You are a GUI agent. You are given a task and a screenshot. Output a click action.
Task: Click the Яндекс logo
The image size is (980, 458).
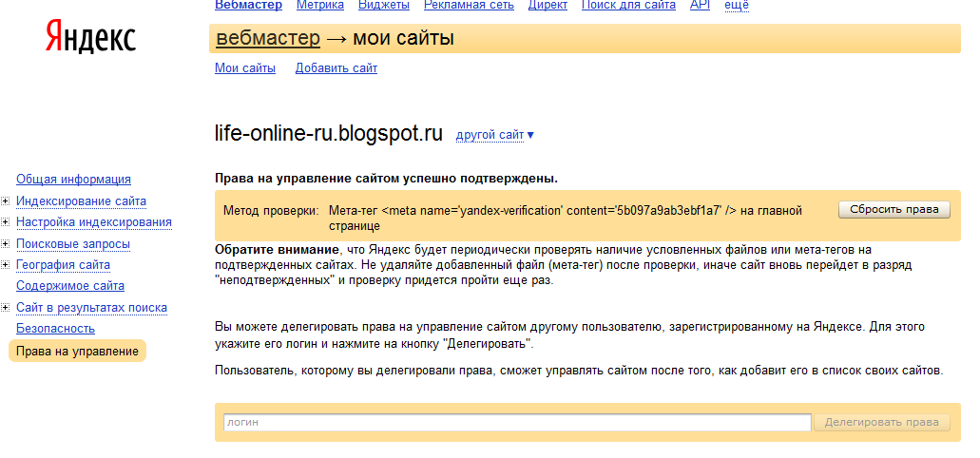coord(90,37)
